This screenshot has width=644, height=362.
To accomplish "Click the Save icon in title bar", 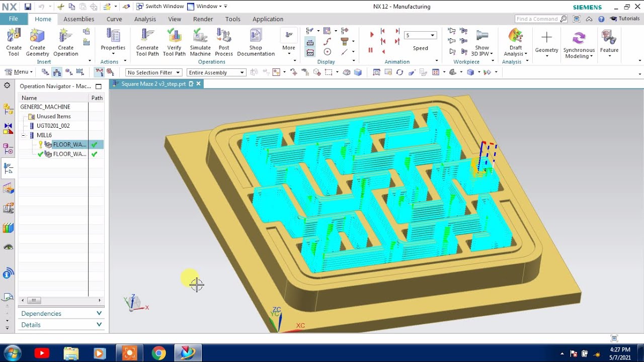I will coord(28,7).
